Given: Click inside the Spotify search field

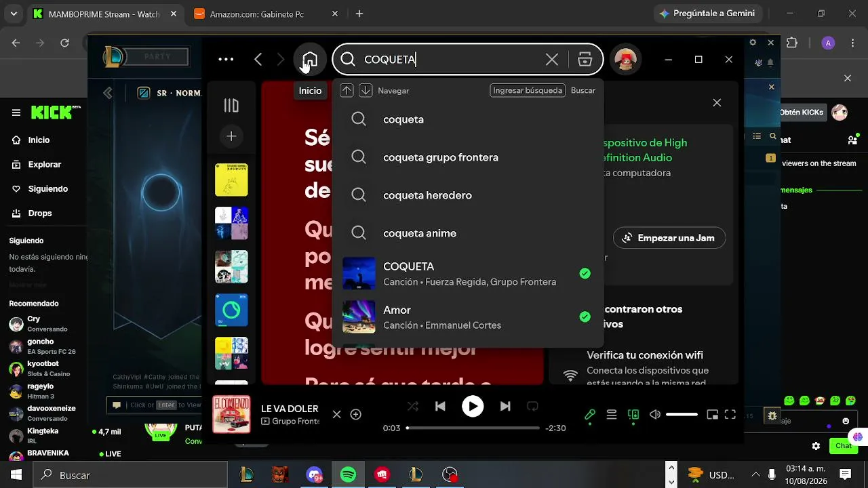Looking at the screenshot, I should [468, 60].
